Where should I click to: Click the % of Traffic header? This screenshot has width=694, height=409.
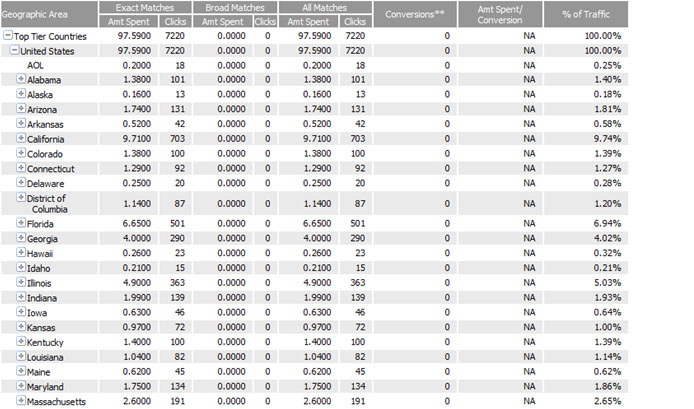(586, 14)
